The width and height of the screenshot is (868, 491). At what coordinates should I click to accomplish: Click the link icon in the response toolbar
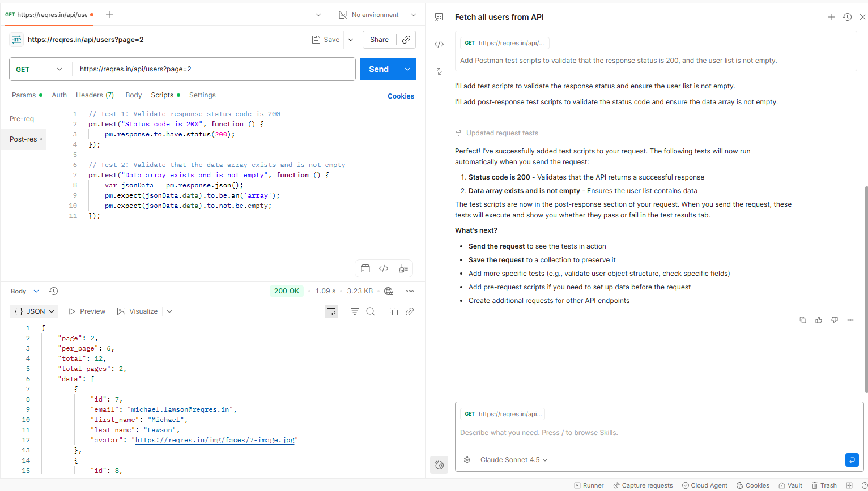pos(410,311)
